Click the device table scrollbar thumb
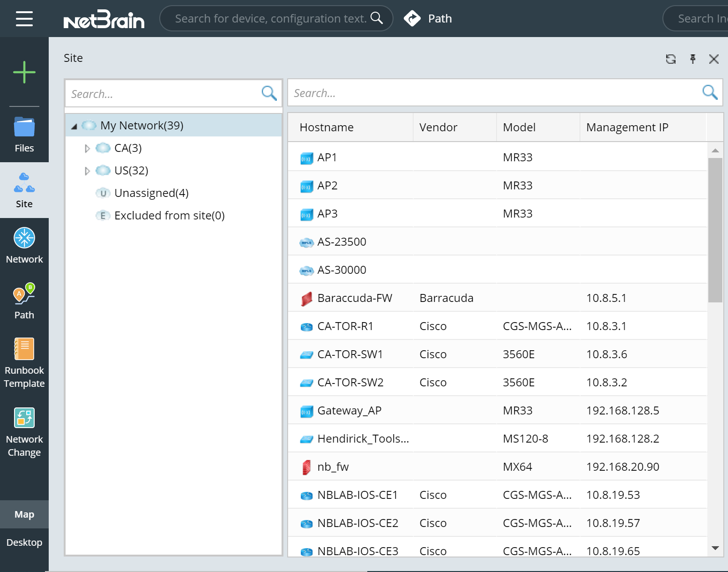 715,230
